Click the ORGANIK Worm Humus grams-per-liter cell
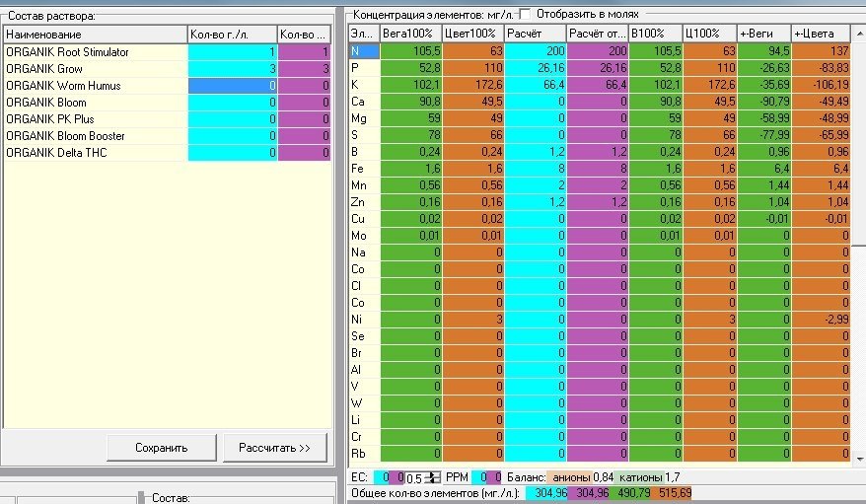This screenshot has height=504, width=866. pos(233,86)
